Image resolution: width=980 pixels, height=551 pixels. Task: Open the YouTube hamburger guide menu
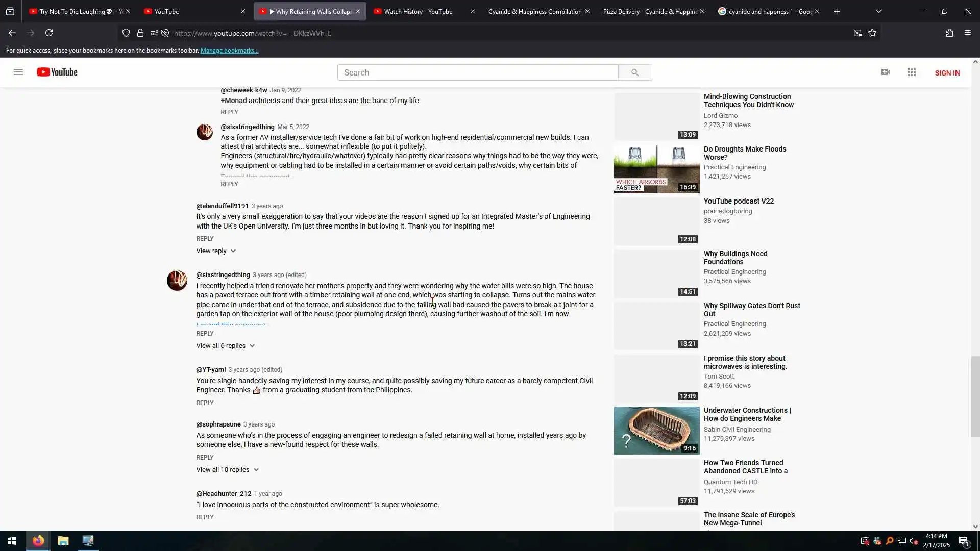click(x=18, y=72)
